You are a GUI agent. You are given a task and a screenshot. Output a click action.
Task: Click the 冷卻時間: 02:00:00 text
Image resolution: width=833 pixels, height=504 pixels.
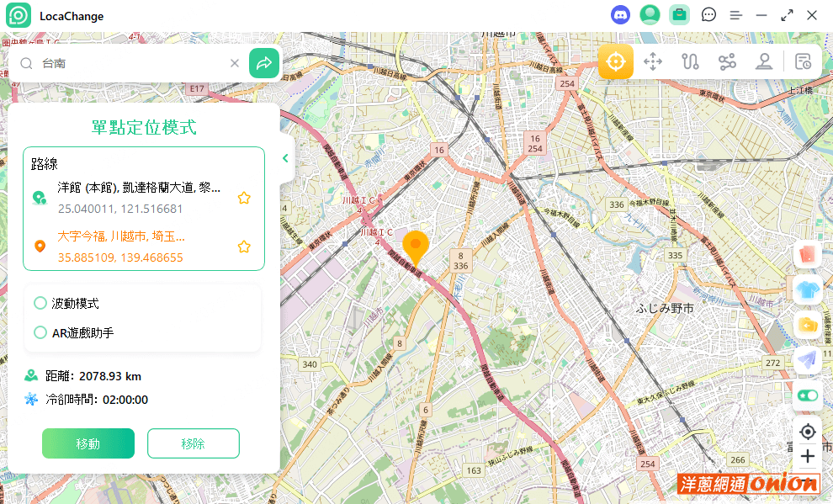point(97,400)
